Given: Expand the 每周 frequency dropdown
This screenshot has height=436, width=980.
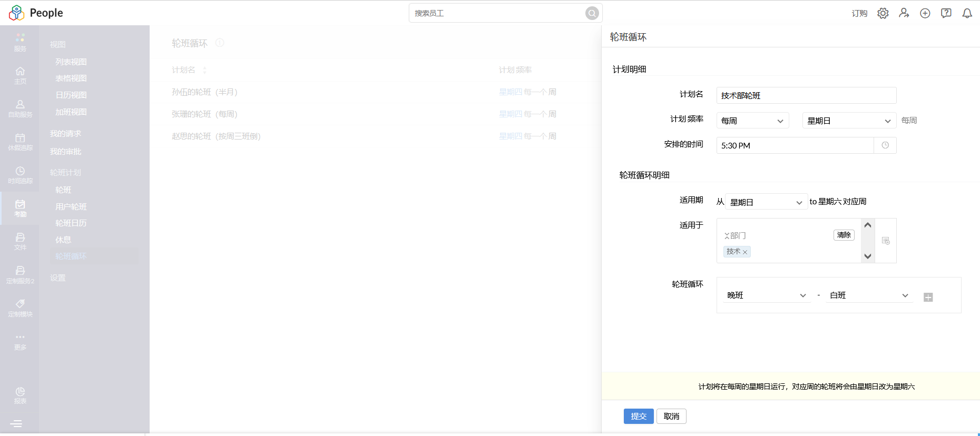Looking at the screenshot, I should coord(752,121).
